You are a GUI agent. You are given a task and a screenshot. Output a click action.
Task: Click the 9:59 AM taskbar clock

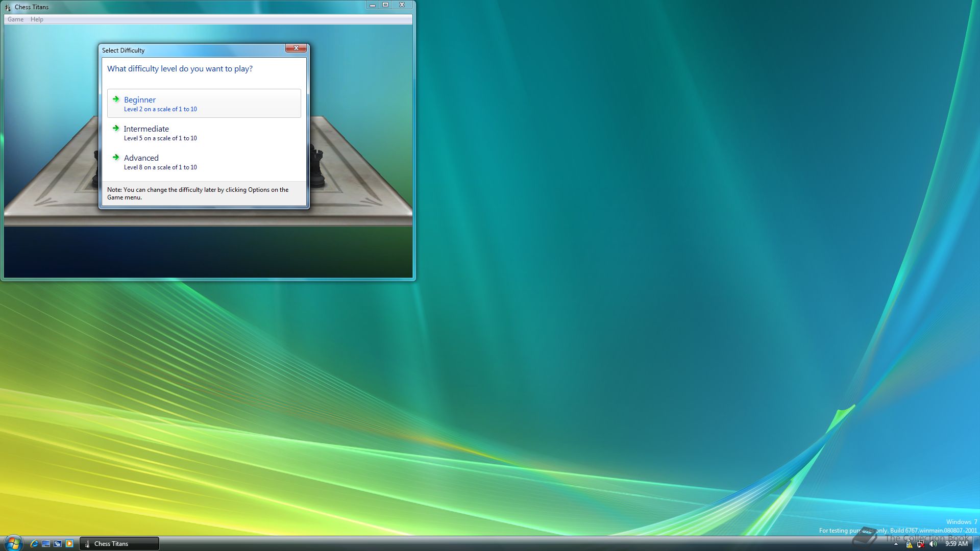pyautogui.click(x=957, y=544)
